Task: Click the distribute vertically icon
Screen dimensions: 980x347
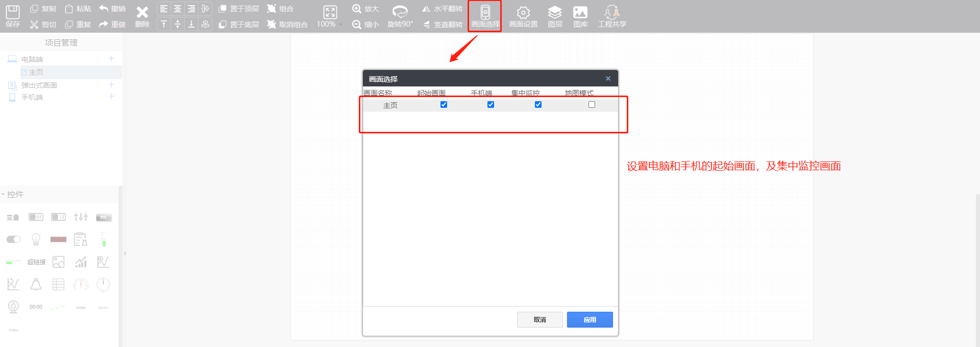Action: click(205, 24)
